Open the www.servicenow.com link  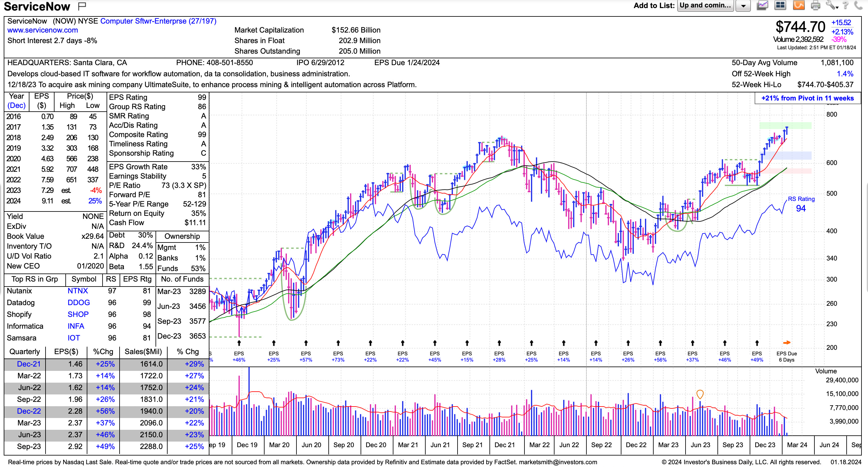click(42, 30)
